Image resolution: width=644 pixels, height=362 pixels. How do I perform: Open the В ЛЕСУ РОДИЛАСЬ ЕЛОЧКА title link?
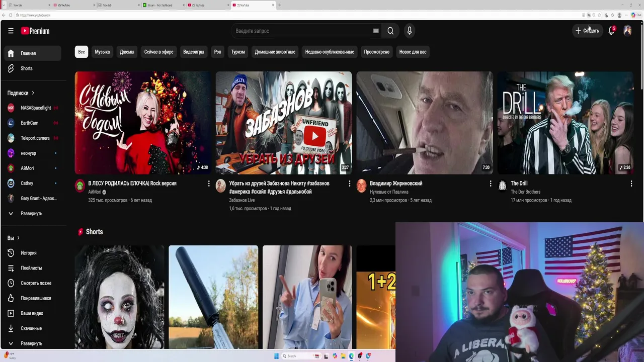(x=132, y=184)
